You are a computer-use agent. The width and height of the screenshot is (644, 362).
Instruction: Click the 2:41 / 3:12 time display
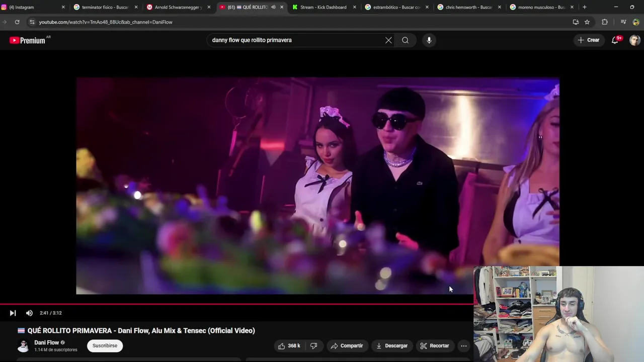(x=51, y=313)
